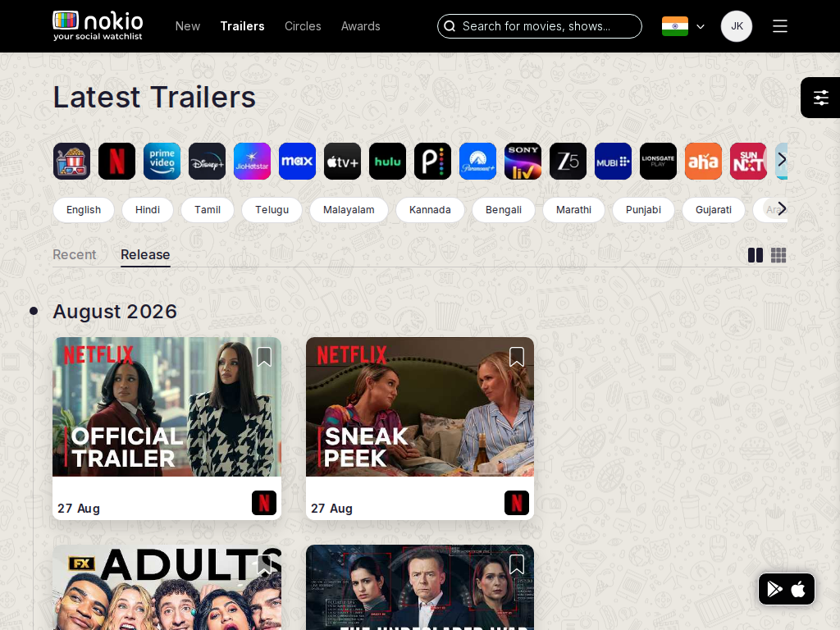This screenshot has height=630, width=840.
Task: Select the all-trailers popcorn icon filter
Action: [x=72, y=162]
